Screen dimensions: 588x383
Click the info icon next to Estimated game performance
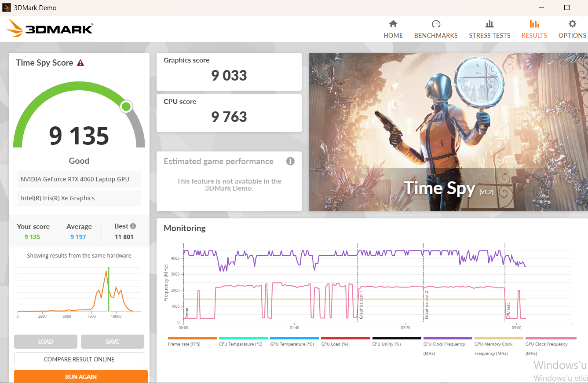click(x=290, y=161)
